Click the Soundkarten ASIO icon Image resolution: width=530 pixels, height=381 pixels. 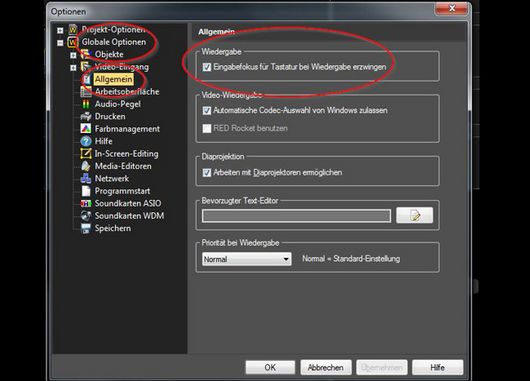coord(86,204)
